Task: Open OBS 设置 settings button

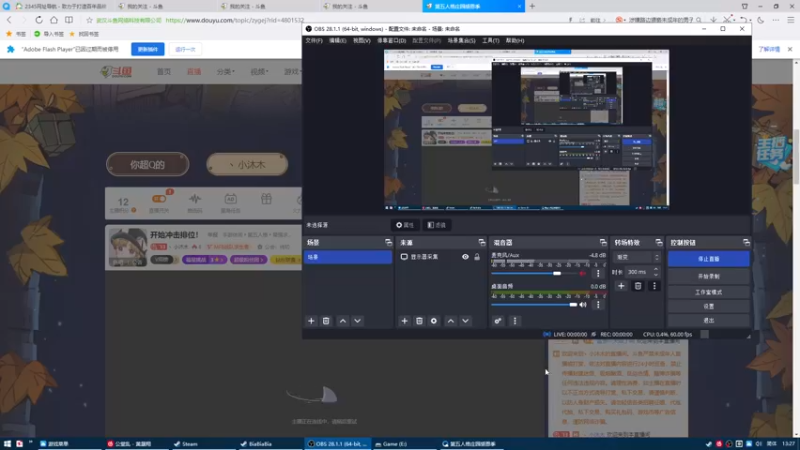Action: [709, 306]
